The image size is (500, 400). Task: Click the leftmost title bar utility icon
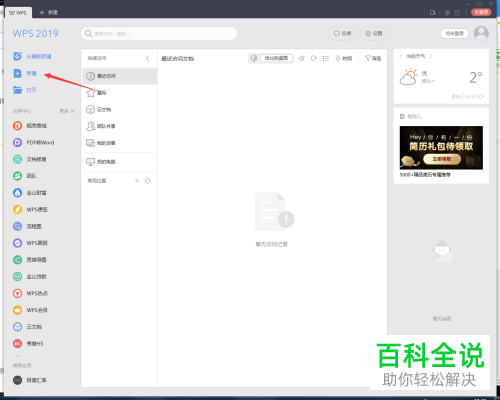click(x=433, y=13)
